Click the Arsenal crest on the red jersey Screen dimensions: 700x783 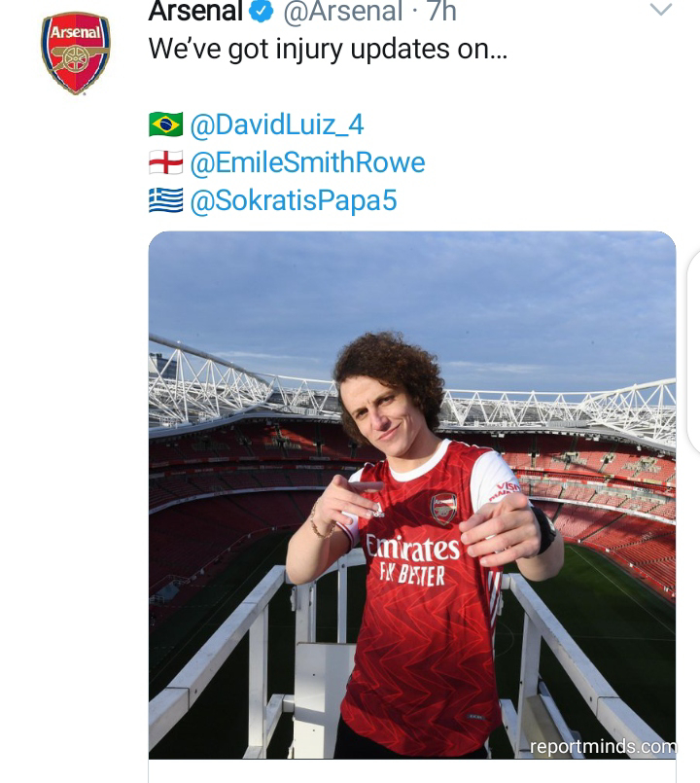[443, 508]
